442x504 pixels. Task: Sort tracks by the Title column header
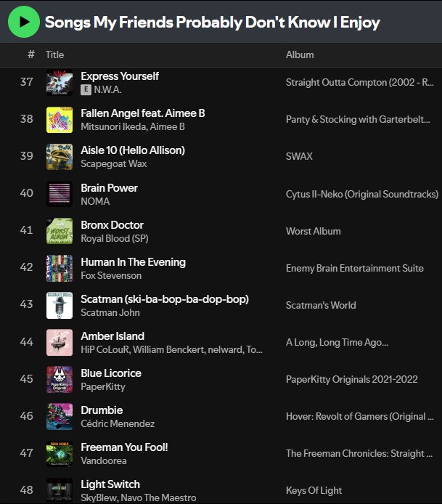pyautogui.click(x=54, y=54)
